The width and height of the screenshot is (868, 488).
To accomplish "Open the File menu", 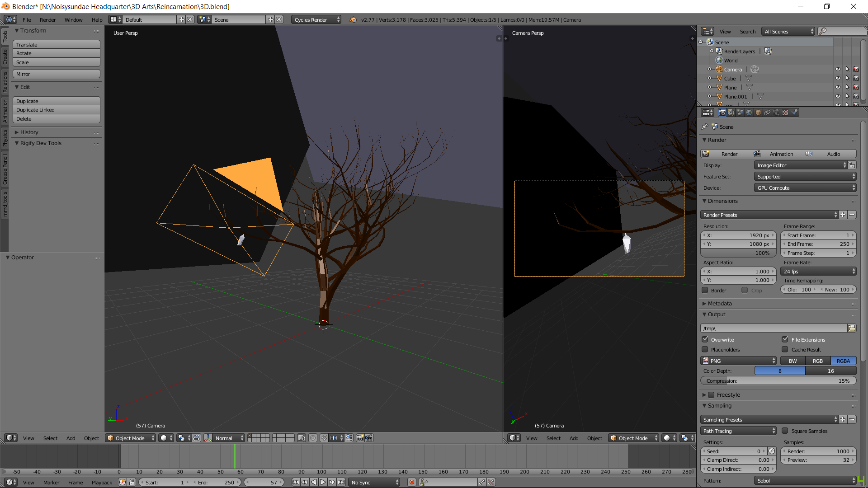I will point(27,19).
